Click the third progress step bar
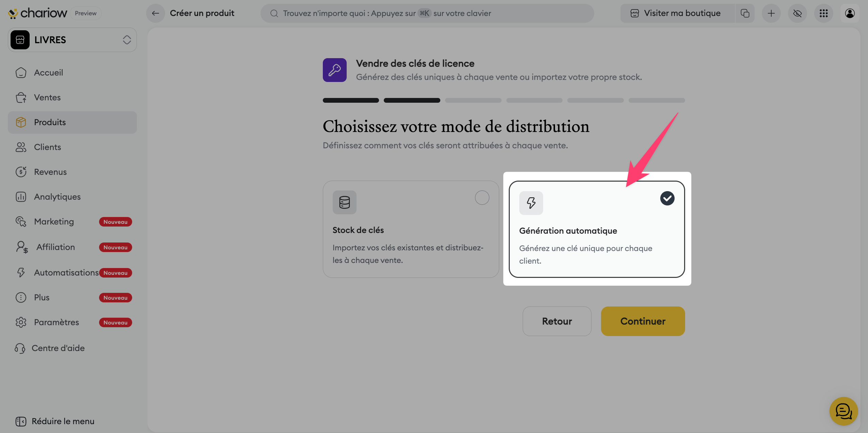Screen dimensions: 868x433 tap(473, 100)
